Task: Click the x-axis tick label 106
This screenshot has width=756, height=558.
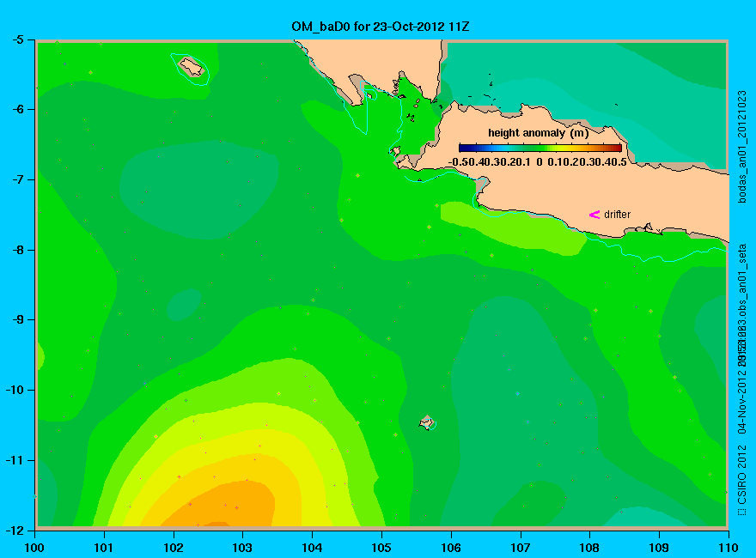Action: [451, 548]
